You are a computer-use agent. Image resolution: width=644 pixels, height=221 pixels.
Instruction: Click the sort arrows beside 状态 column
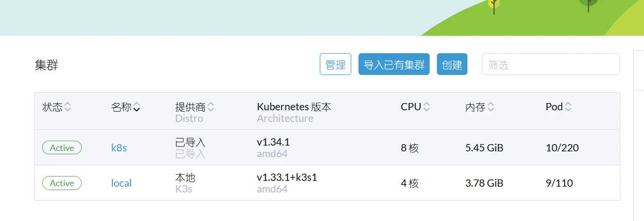point(68,107)
